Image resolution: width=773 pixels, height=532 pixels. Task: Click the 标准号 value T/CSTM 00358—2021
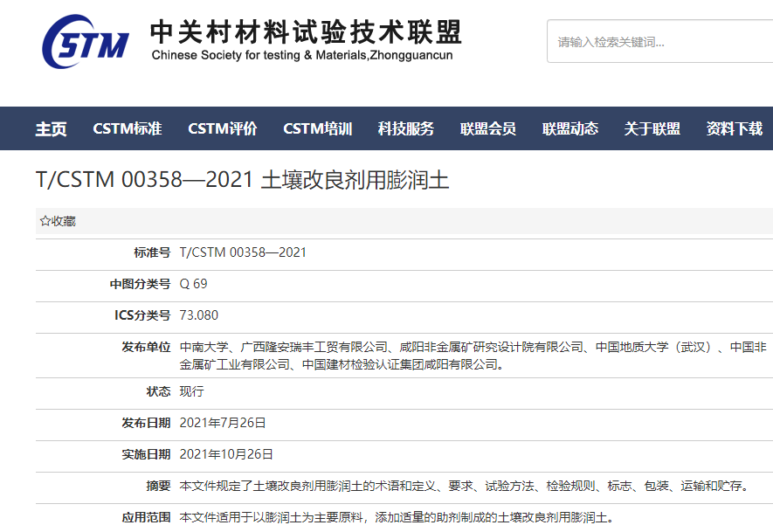[243, 252]
